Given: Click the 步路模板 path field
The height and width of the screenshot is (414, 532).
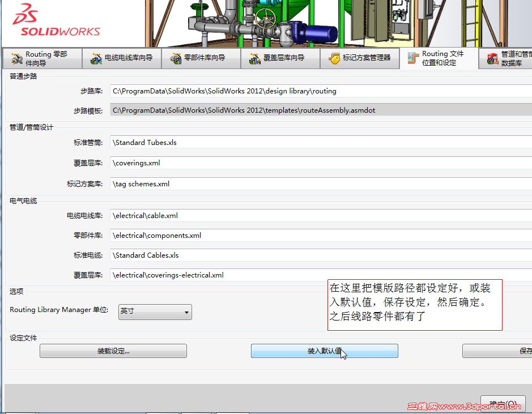Looking at the screenshot, I should tap(321, 110).
